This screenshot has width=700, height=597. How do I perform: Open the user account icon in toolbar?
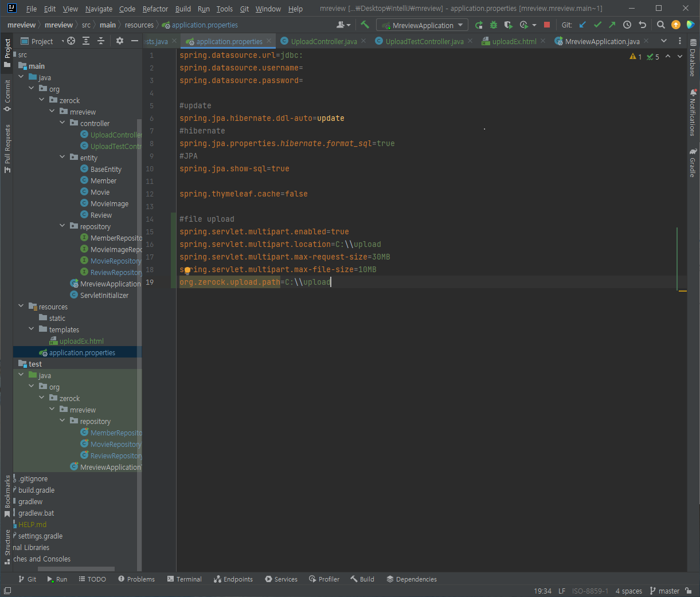343,25
